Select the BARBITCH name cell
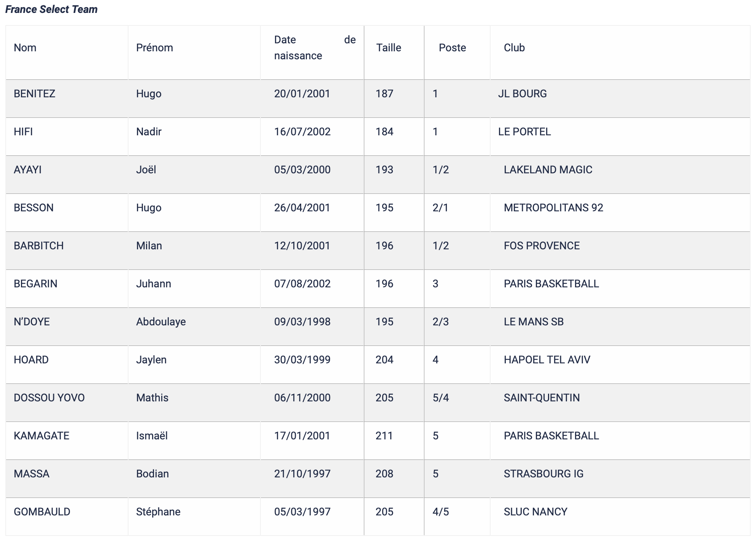The height and width of the screenshot is (542, 756). point(39,246)
